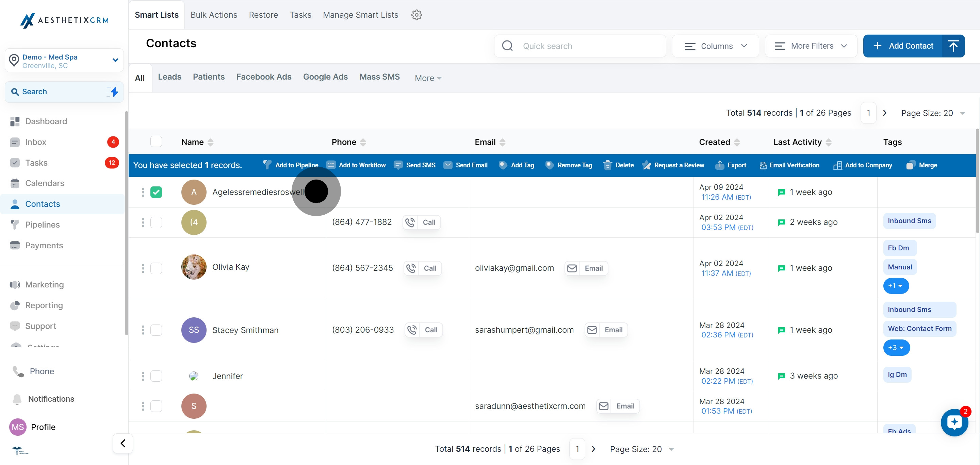The height and width of the screenshot is (465, 980).
Task: Switch to the Patients smart list tab
Action: pos(209,77)
